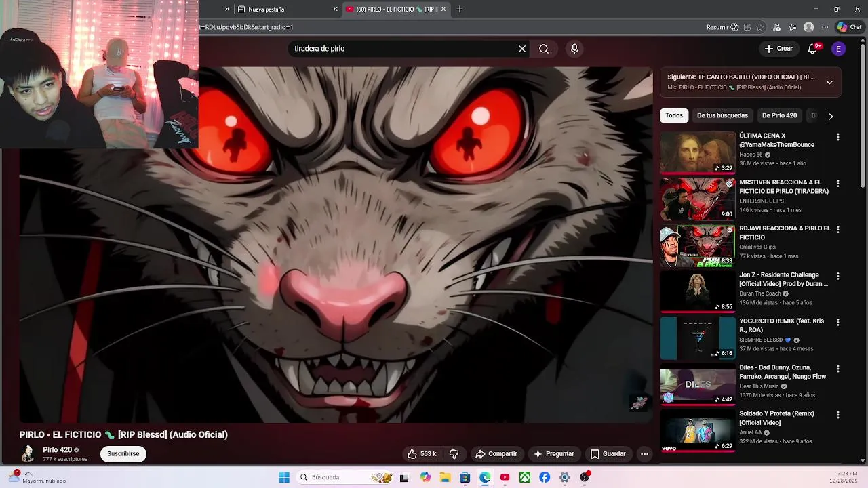Like the video with 553 k likes
The width and height of the screenshot is (868, 488).
(422, 454)
